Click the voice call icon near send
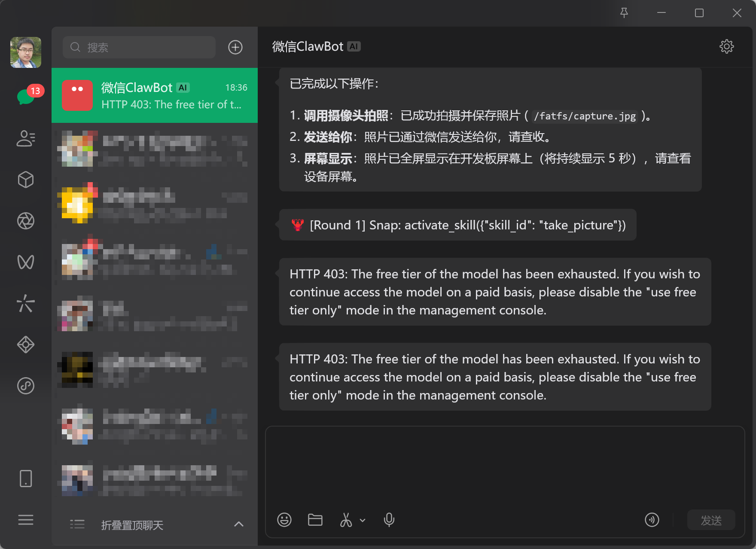This screenshot has height=549, width=756. [652, 520]
